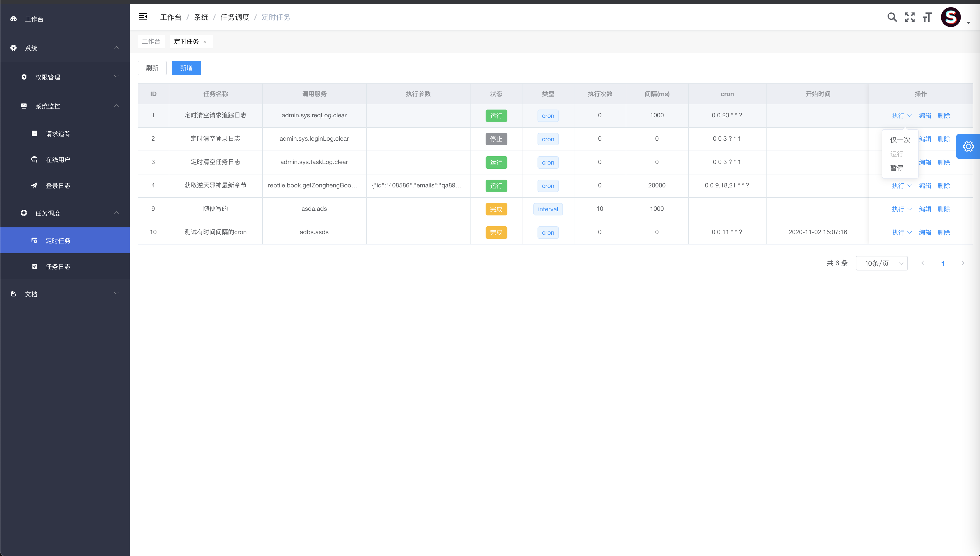Screen dimensions: 980x556
Task: Choose 暂停 from the dropdown menu
Action: 897,168
